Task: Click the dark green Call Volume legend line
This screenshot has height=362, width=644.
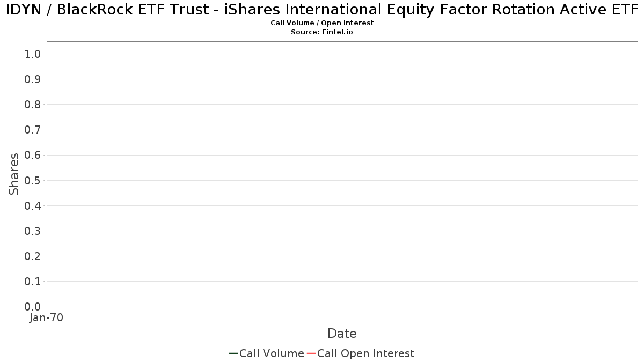Action: 233,353
